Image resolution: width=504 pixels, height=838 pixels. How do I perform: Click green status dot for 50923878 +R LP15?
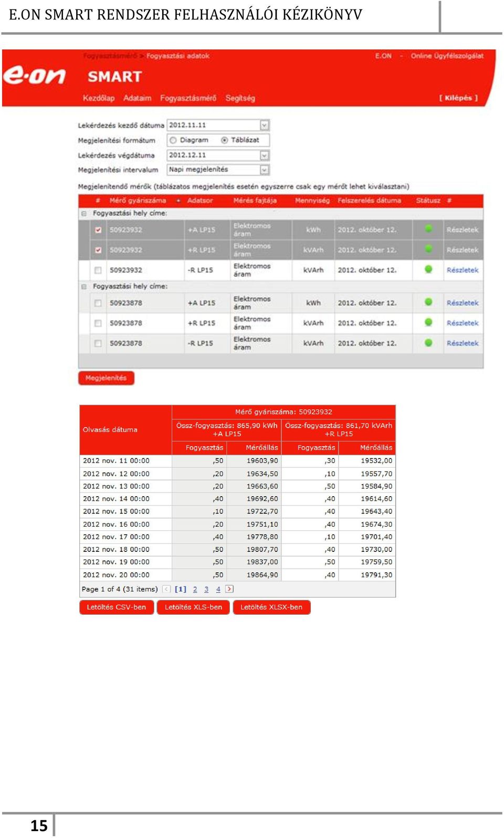428,322
